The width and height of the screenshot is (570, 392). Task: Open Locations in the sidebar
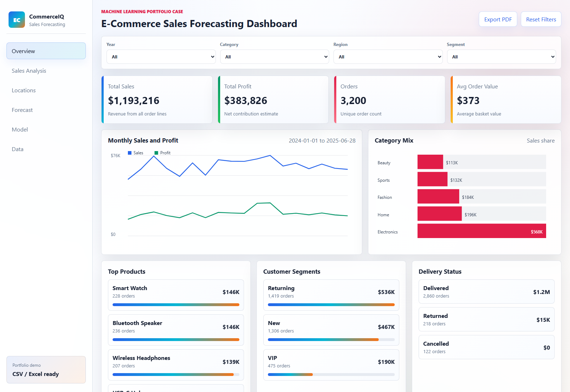(46, 90)
